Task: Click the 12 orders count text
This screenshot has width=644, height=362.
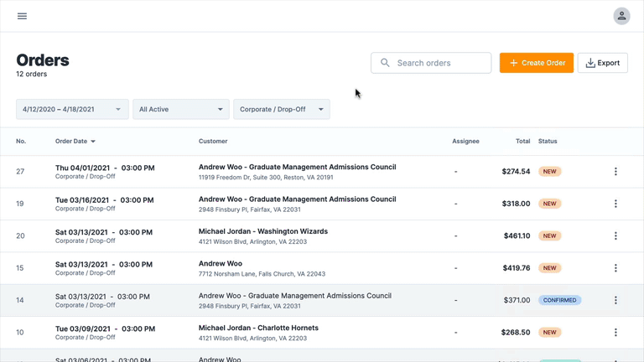Action: click(32, 74)
